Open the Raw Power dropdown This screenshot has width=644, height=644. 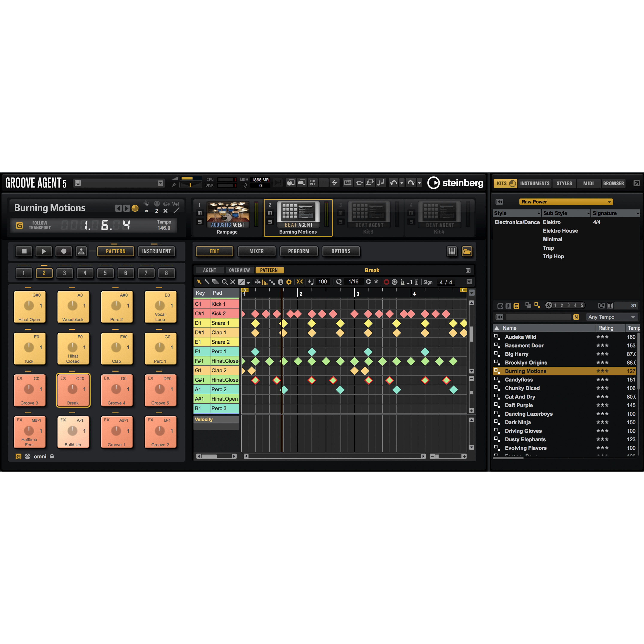pos(566,202)
